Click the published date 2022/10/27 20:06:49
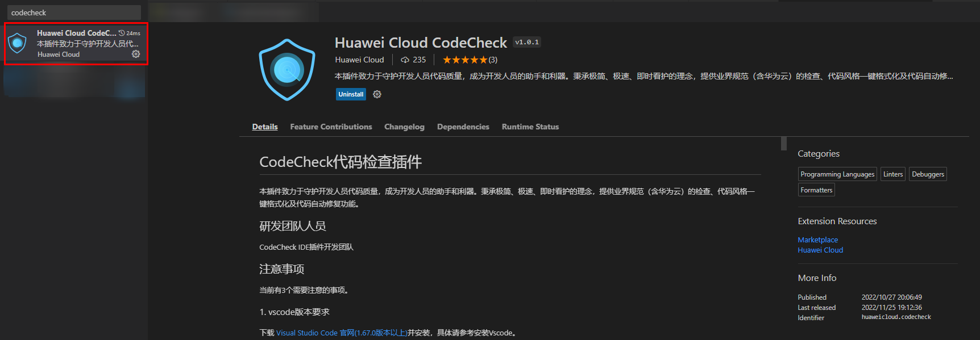 891,297
